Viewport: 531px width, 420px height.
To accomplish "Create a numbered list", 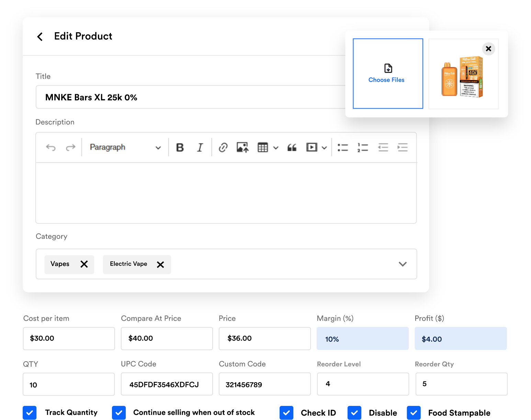I will tap(362, 147).
